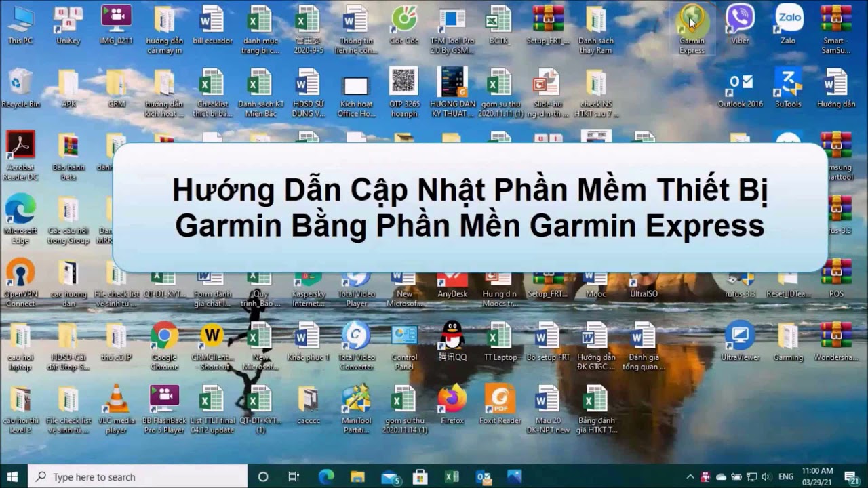Viewport: 868px width, 488px height.
Task: Open the Mail app on taskbar
Action: point(390,476)
